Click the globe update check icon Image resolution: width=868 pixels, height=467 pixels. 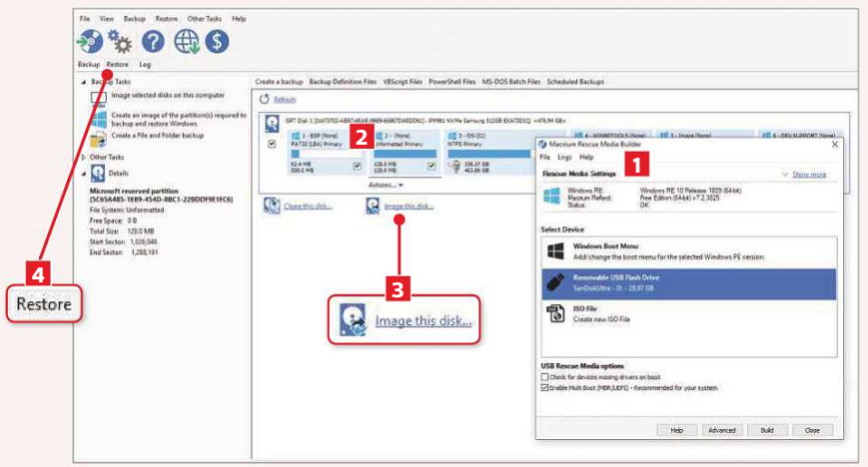tap(187, 42)
